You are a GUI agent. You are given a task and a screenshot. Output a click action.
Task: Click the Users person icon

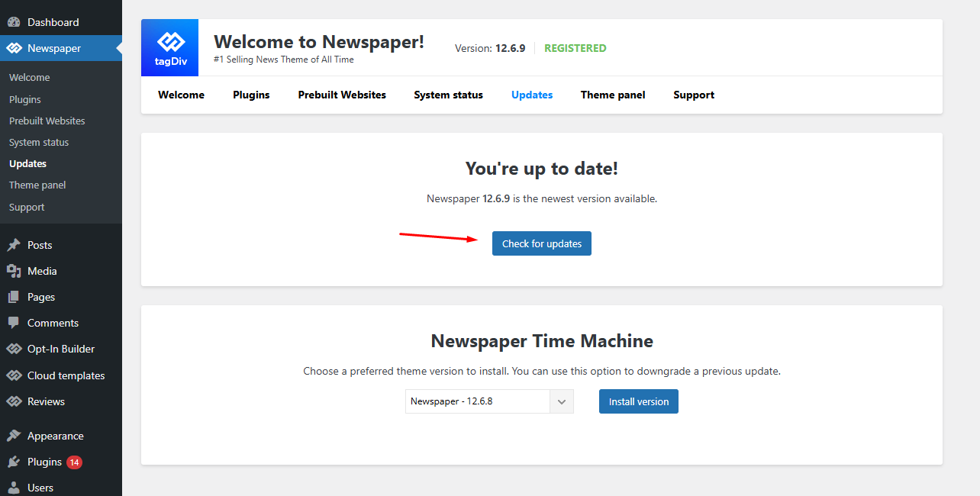(14, 488)
